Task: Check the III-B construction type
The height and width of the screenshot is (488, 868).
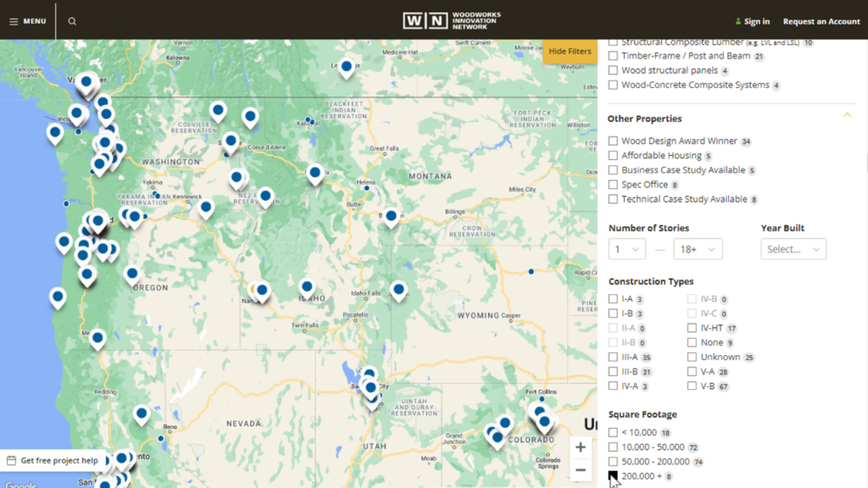Action: 613,371
